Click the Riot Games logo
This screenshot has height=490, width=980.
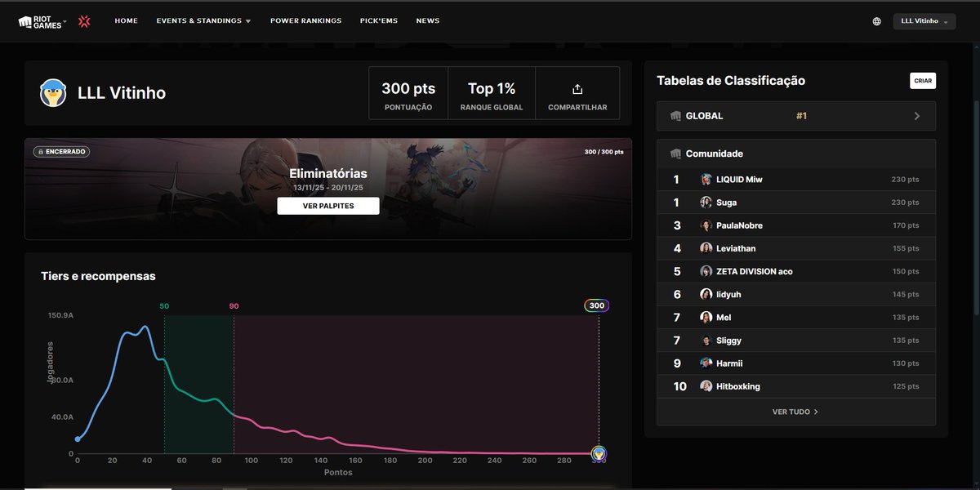38,21
